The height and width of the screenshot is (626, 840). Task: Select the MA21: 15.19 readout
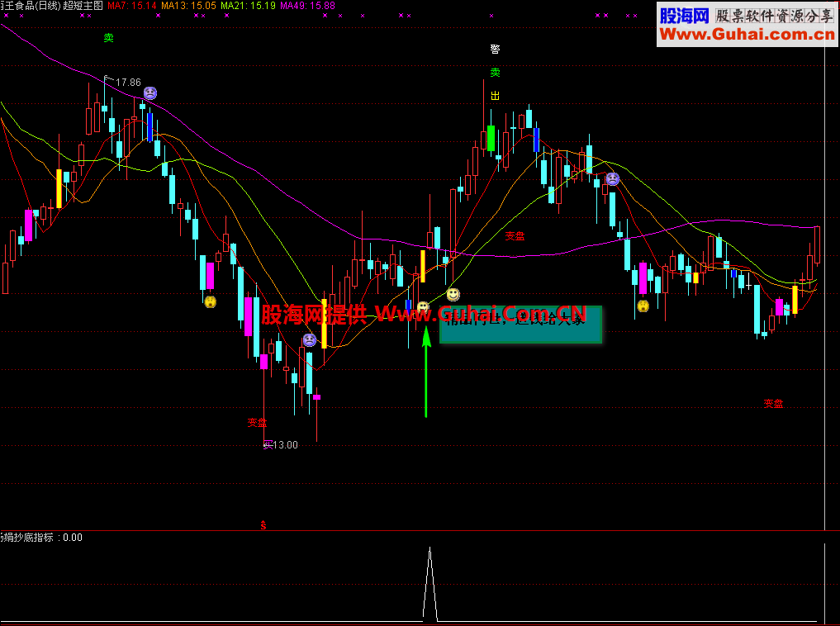click(248, 6)
